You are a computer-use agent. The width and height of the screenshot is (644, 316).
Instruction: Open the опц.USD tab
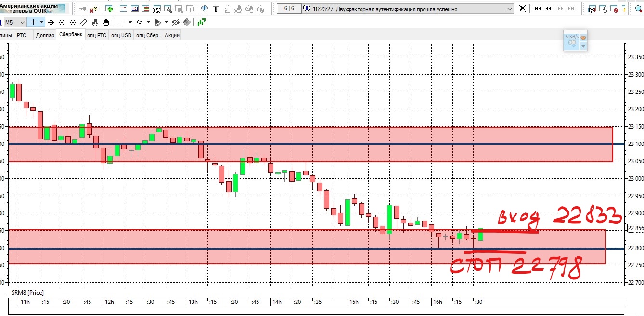[121, 35]
